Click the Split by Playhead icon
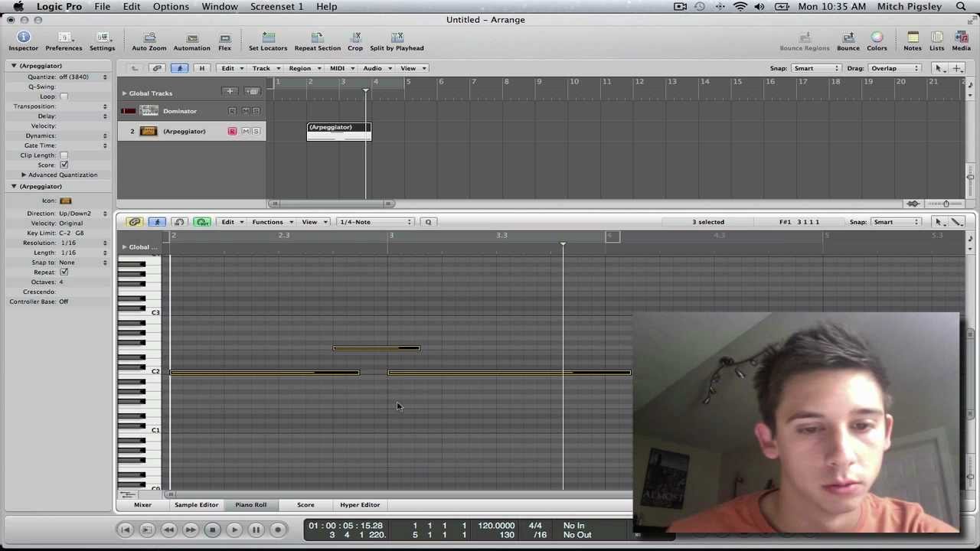This screenshot has height=551, width=980. point(397,37)
